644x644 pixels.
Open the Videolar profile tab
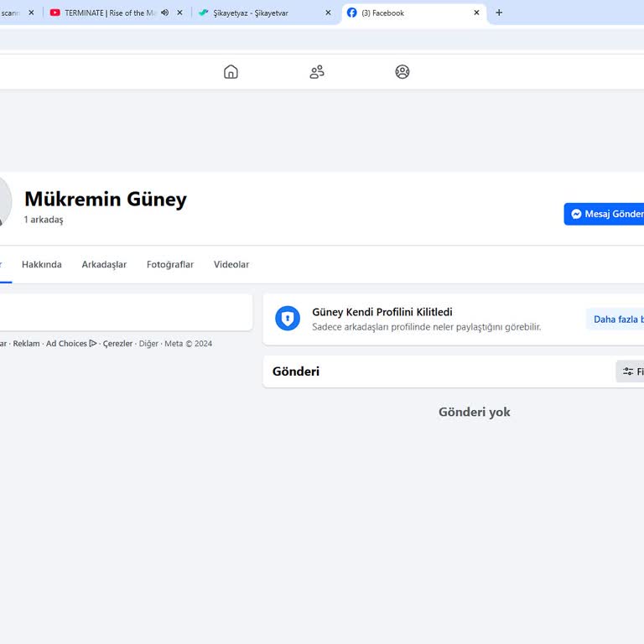coord(231,264)
